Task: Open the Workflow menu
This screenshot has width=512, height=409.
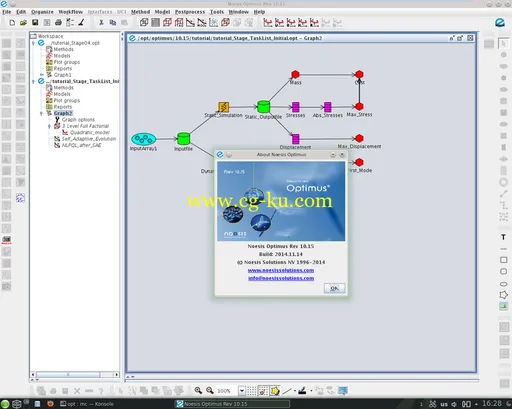Action: point(71,12)
